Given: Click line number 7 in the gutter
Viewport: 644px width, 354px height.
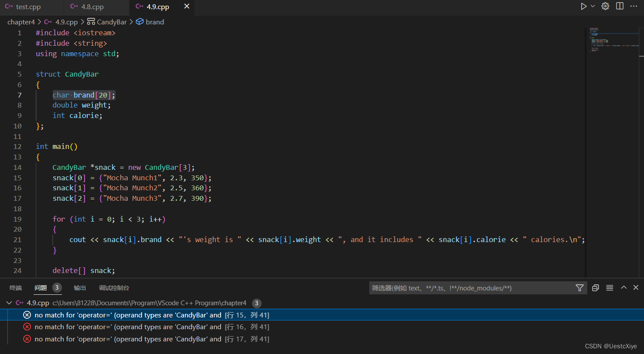Looking at the screenshot, I should tap(19, 95).
